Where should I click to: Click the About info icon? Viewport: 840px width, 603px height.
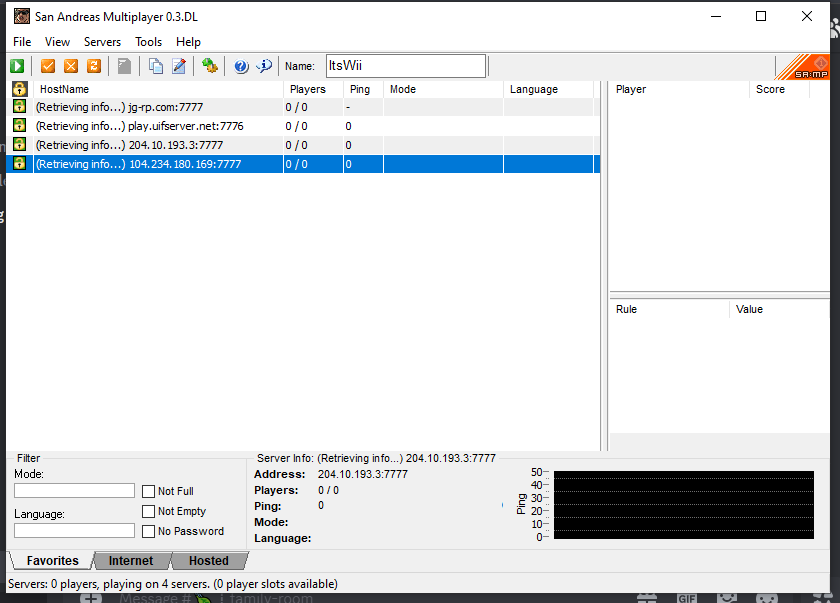coord(264,66)
